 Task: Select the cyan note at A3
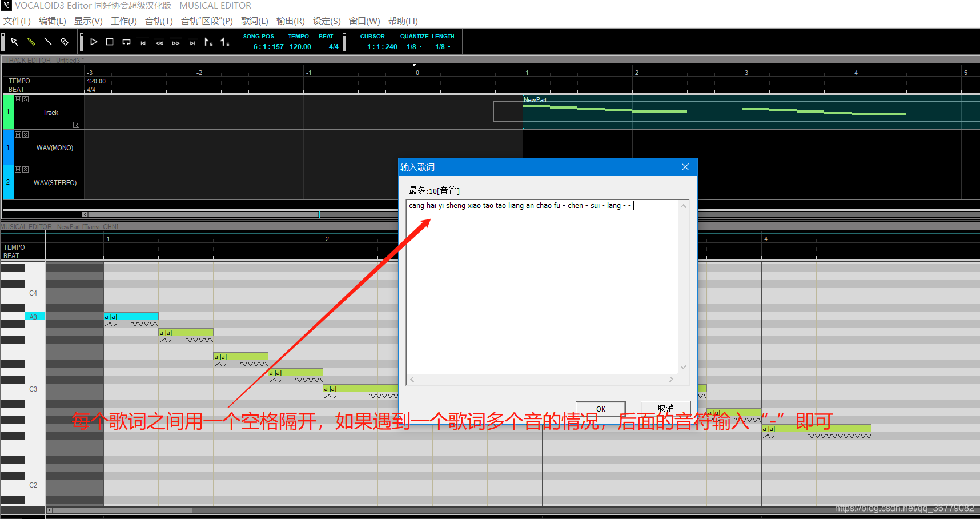pos(131,316)
